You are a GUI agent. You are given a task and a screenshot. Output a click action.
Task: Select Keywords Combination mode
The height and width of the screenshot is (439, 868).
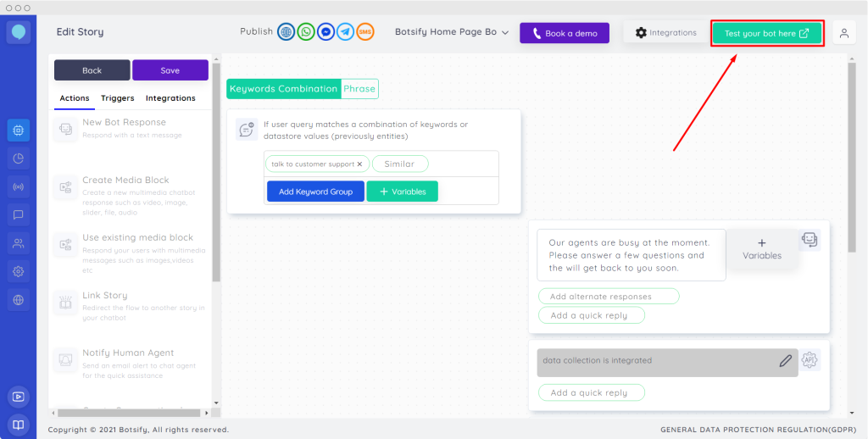[x=283, y=89]
